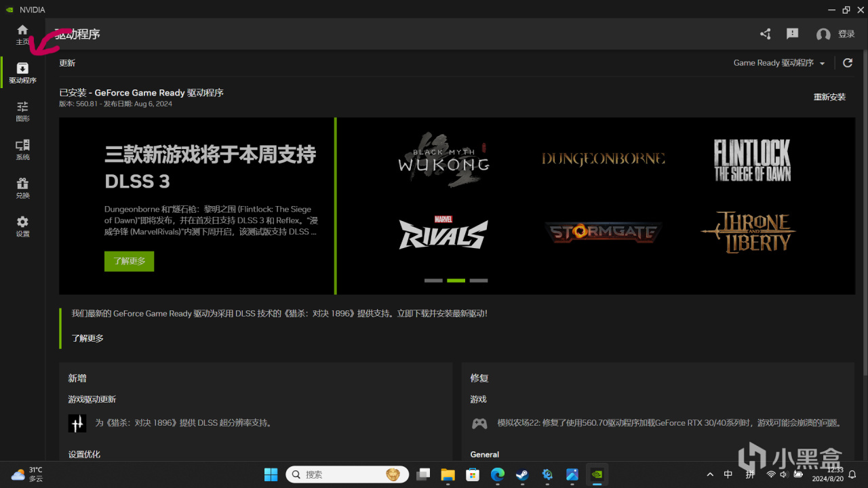
Task: Show hidden system tray icons
Action: click(x=710, y=474)
